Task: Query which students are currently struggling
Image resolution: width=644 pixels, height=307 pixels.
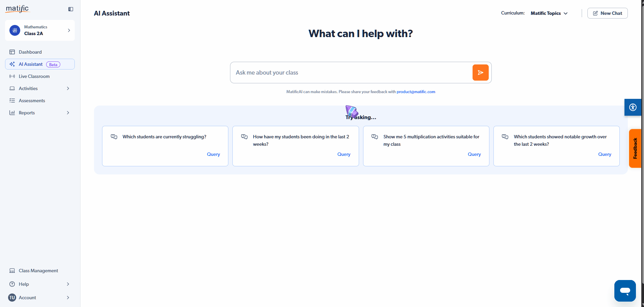Action: coord(213,154)
